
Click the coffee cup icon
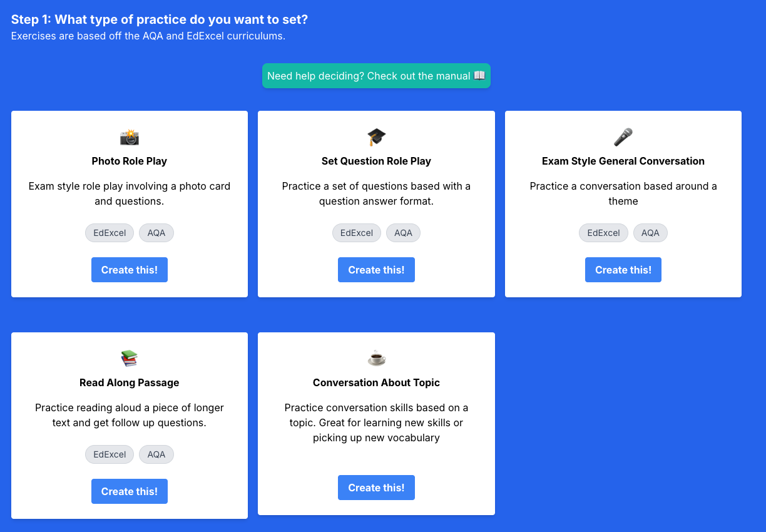pos(376,359)
